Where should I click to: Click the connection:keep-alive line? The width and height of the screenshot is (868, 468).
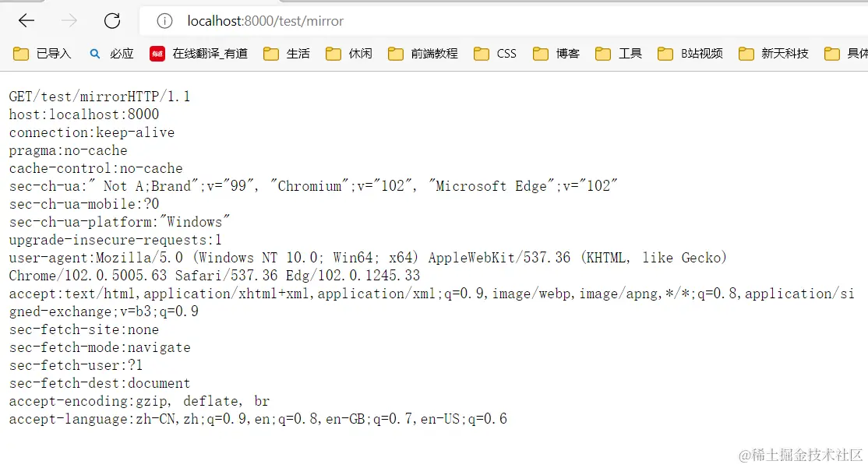[x=92, y=132]
